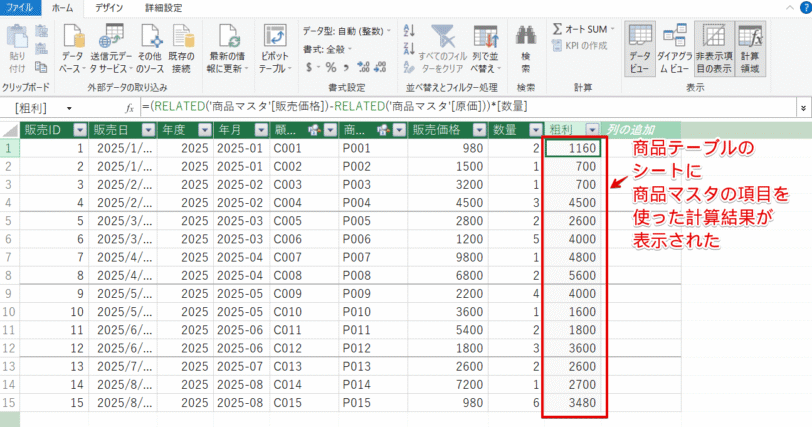Open the 年度 column filter dropdown
This screenshot has height=427, width=812.
coord(205,130)
